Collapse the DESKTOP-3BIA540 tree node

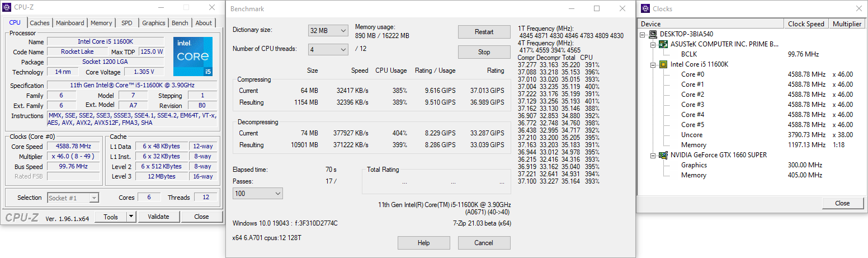pyautogui.click(x=644, y=34)
